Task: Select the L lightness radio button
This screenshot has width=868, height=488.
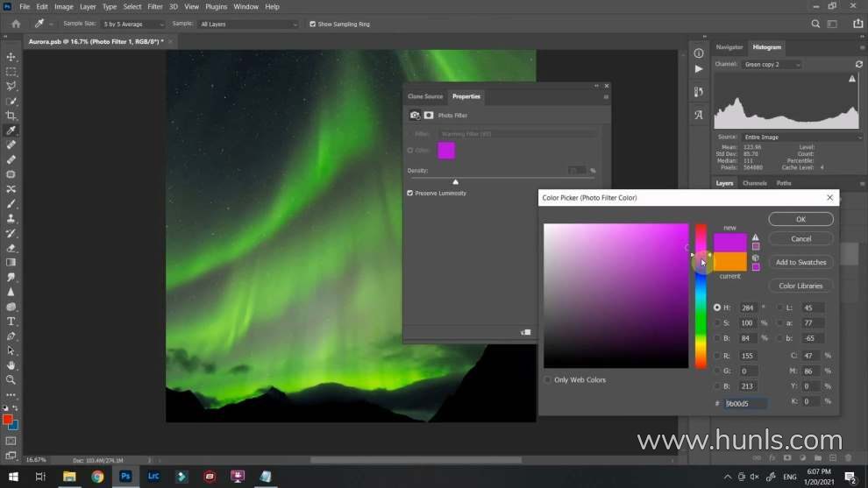Action: point(780,308)
